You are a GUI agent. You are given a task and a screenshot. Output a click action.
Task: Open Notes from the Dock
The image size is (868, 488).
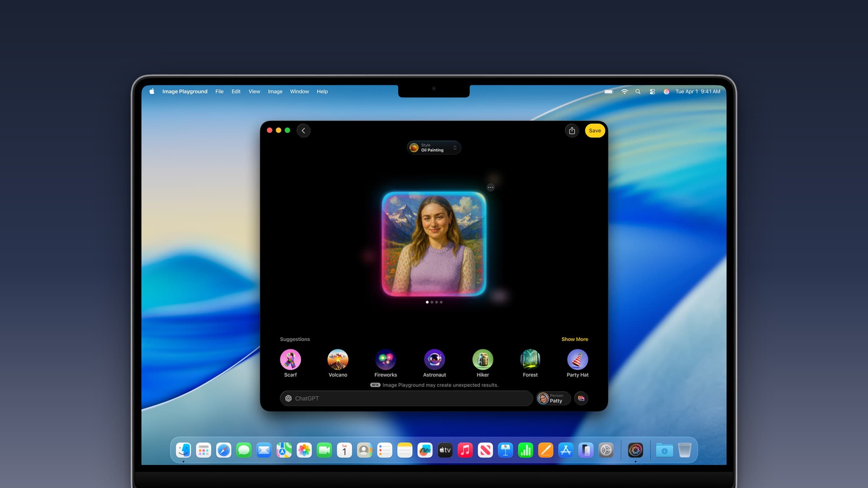[405, 450]
